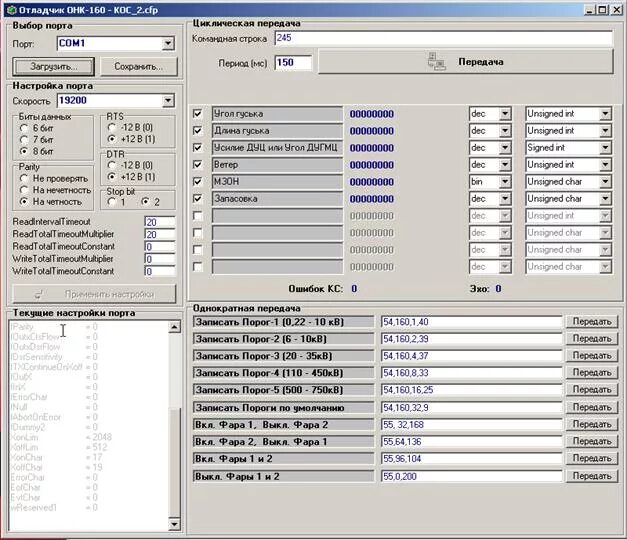
Task: Click the Ошибок КС counter value
Action: click(354, 289)
